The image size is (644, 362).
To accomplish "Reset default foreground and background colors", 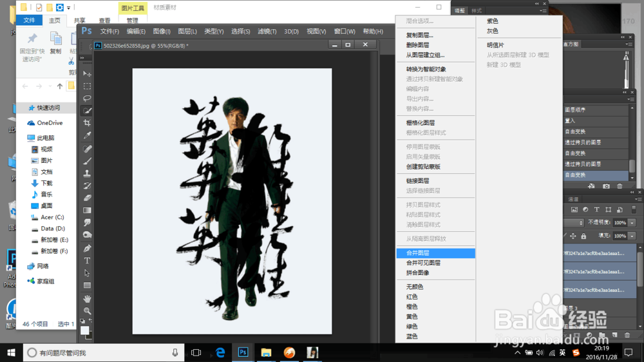I will (x=82, y=321).
